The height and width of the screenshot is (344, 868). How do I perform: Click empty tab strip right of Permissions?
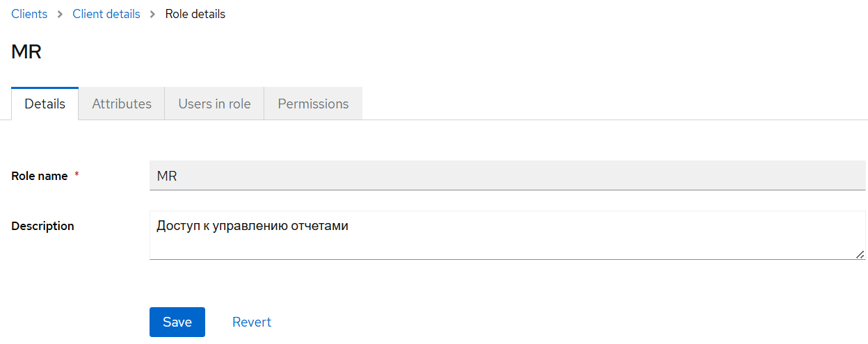[x=612, y=104]
